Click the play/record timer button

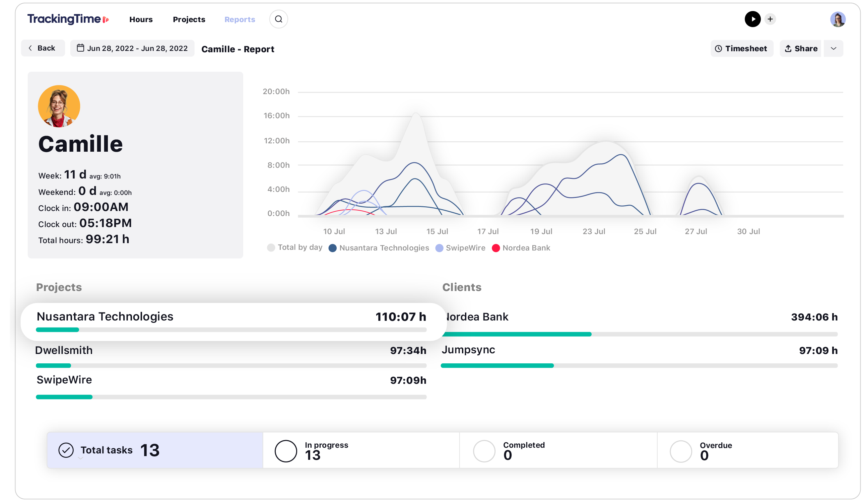click(x=752, y=19)
